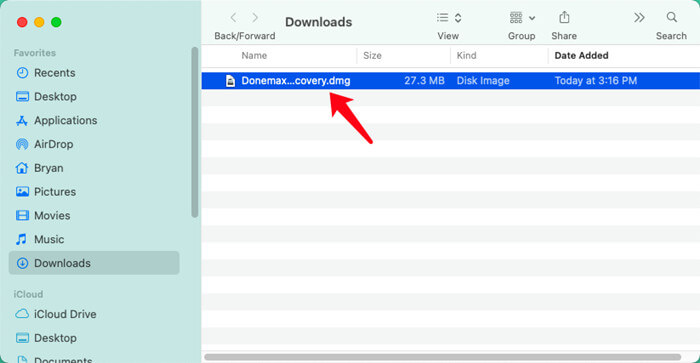This screenshot has height=363, width=700.
Task: Go back with the left chevron
Action: pyautogui.click(x=233, y=18)
